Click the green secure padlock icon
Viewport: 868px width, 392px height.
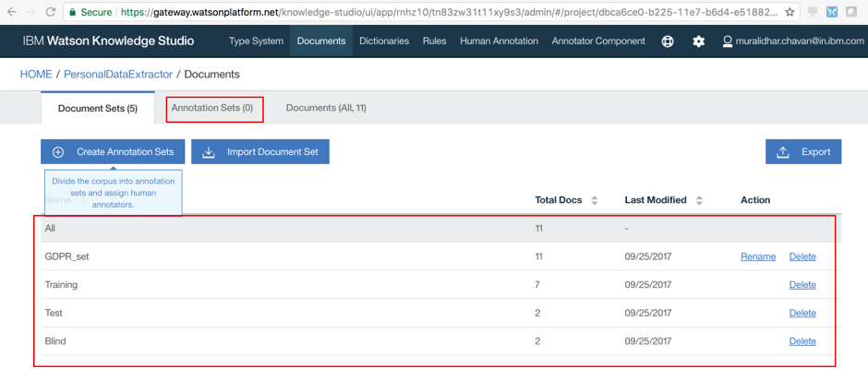[x=72, y=12]
